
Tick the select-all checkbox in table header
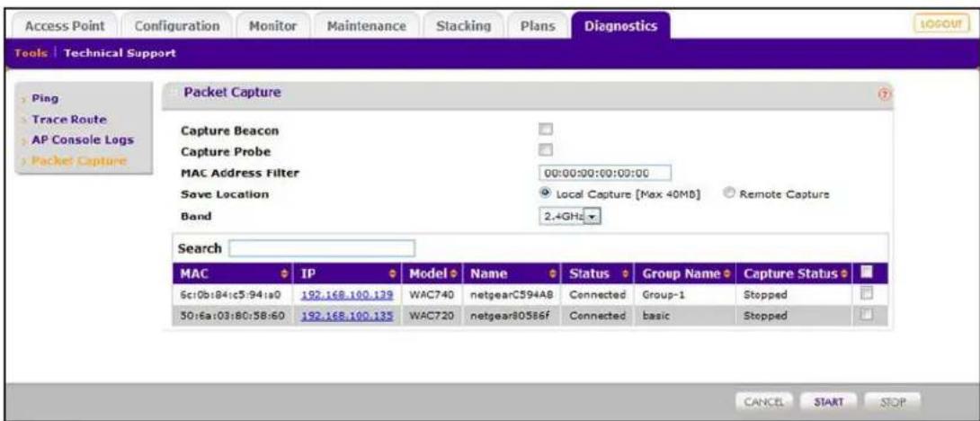point(867,272)
